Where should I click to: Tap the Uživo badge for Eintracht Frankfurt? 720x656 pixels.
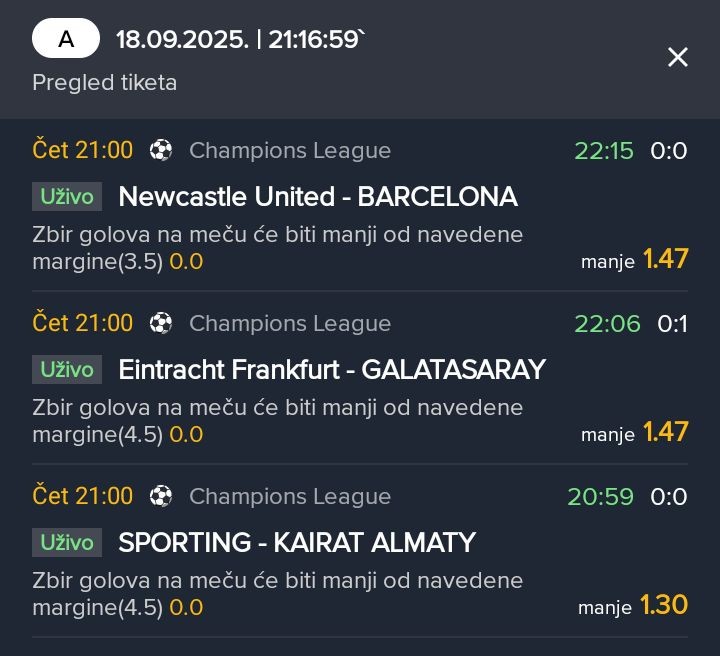[x=67, y=370]
